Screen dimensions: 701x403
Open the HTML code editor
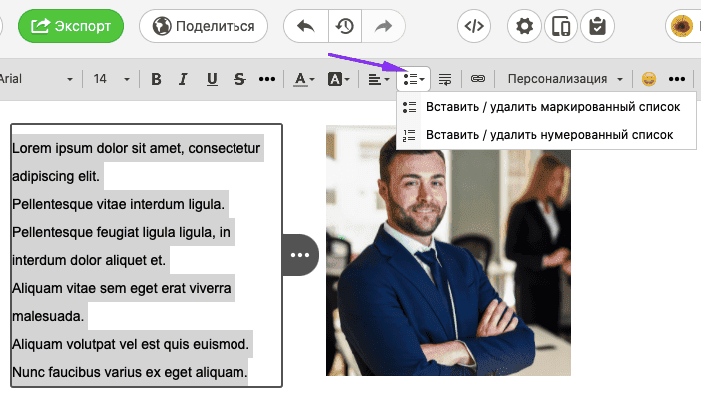[x=474, y=26]
